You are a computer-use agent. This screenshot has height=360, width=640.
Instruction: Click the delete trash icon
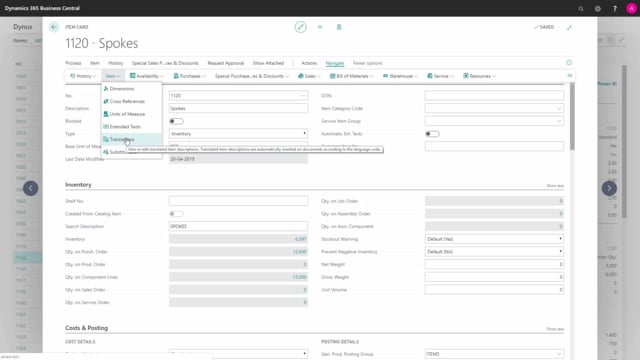pyautogui.click(x=339, y=27)
